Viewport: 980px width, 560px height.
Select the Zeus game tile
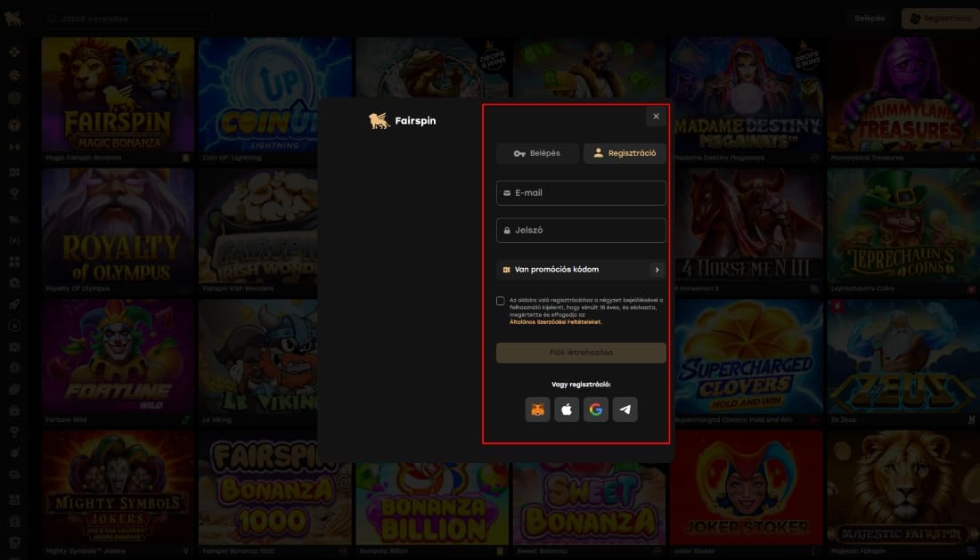(903, 357)
